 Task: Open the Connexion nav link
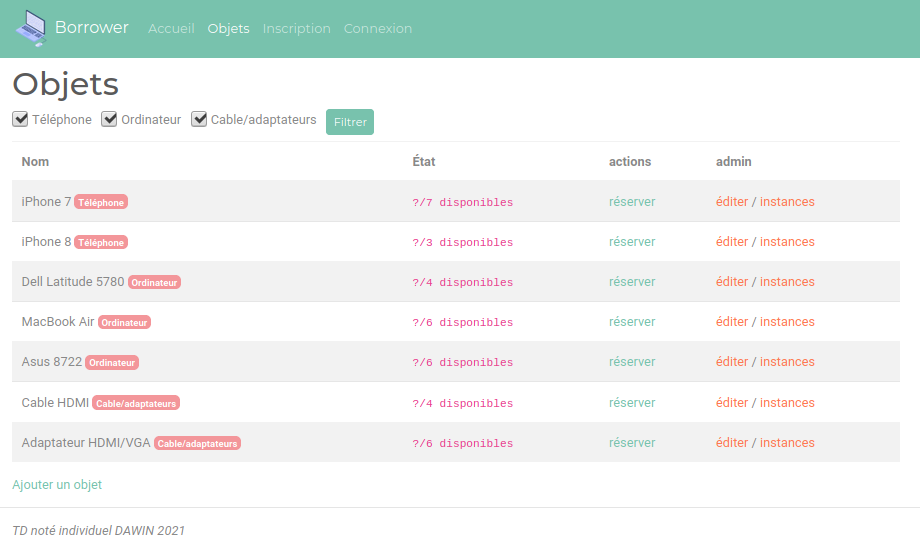378,29
